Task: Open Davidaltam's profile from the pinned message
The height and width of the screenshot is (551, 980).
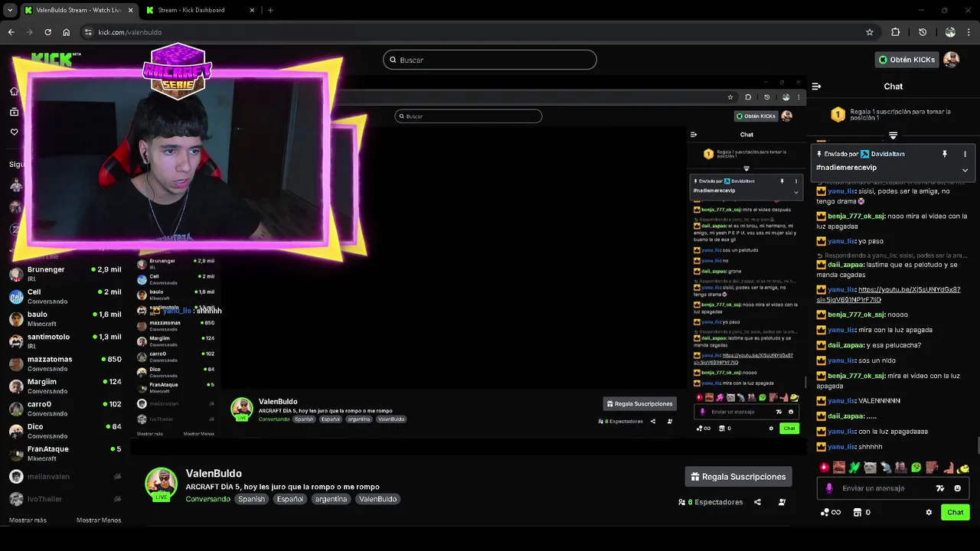Action: tap(887, 154)
